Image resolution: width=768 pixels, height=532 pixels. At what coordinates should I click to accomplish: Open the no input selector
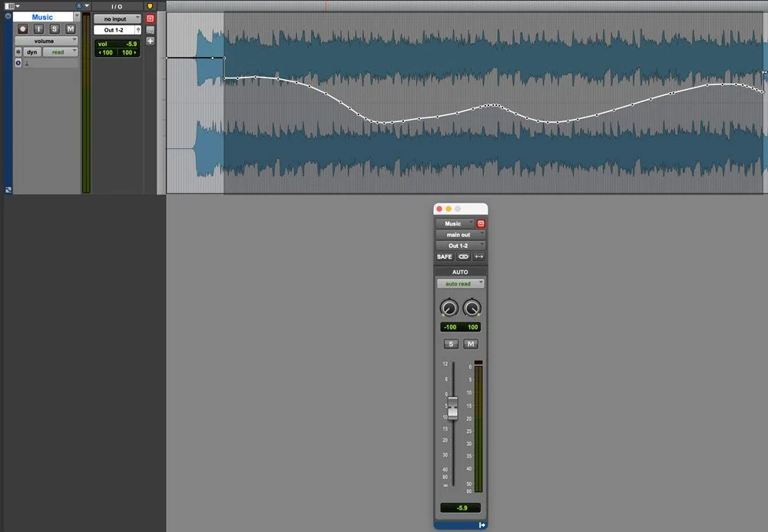click(x=115, y=18)
